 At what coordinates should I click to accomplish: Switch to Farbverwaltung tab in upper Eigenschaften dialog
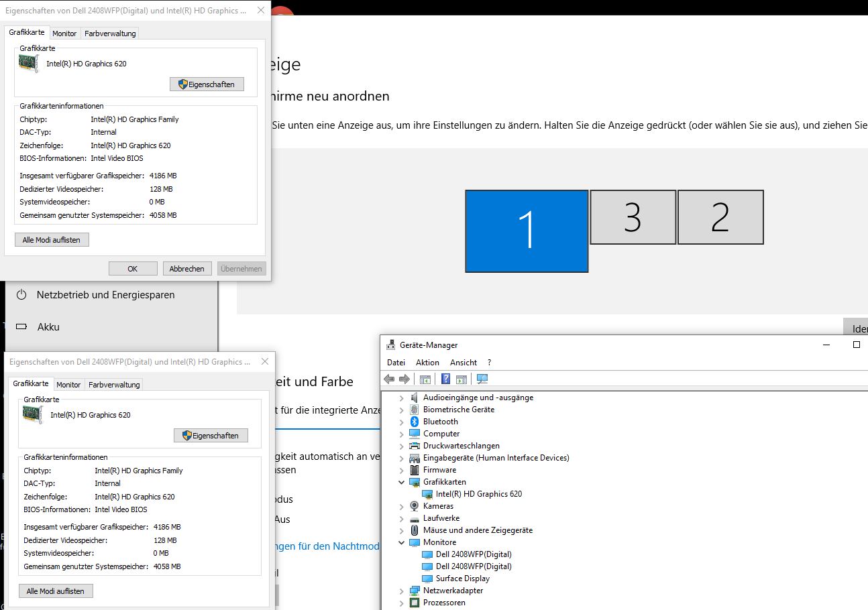pyautogui.click(x=110, y=34)
